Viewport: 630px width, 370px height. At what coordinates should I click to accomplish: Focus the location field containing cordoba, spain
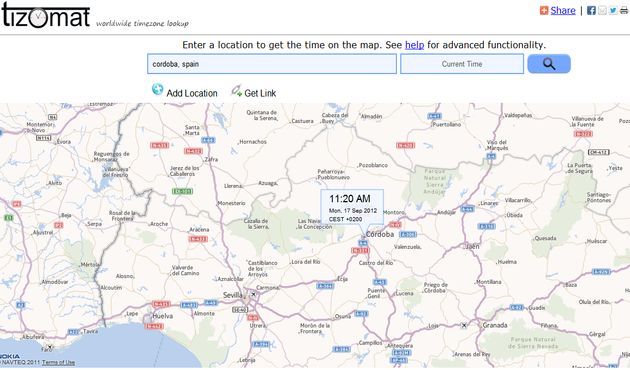click(272, 64)
